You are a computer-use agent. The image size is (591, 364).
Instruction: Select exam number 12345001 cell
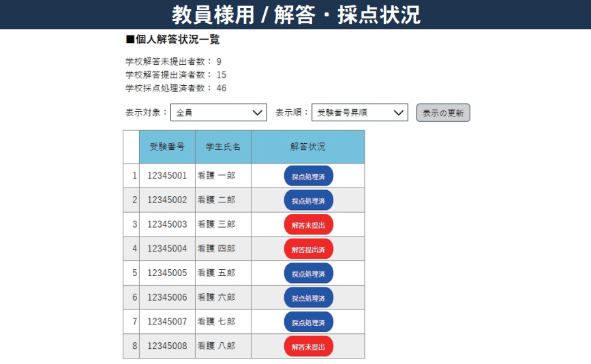167,176
